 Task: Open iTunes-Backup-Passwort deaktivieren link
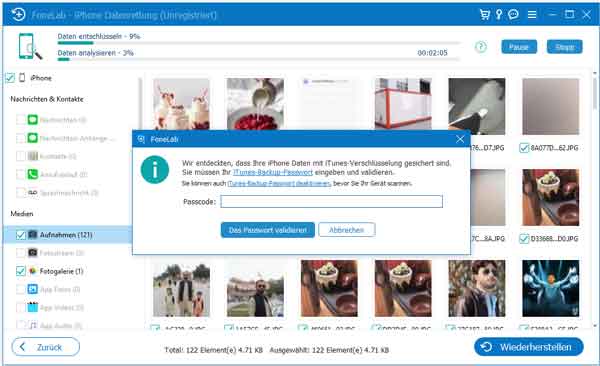(x=279, y=183)
